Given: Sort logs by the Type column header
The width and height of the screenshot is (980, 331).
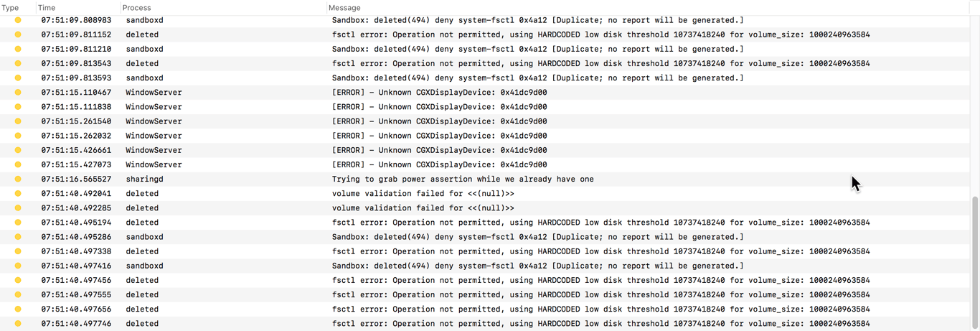Looking at the screenshot, I should click(10, 7).
